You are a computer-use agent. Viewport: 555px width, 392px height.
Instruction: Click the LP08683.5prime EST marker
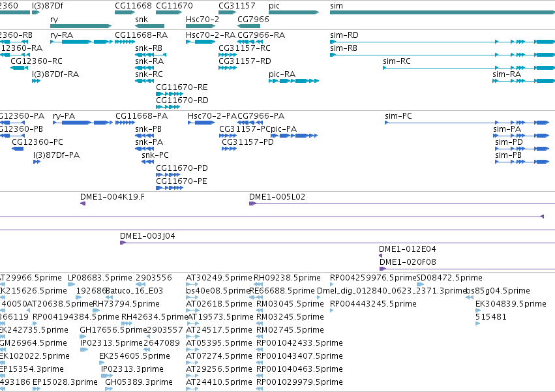click(x=71, y=284)
